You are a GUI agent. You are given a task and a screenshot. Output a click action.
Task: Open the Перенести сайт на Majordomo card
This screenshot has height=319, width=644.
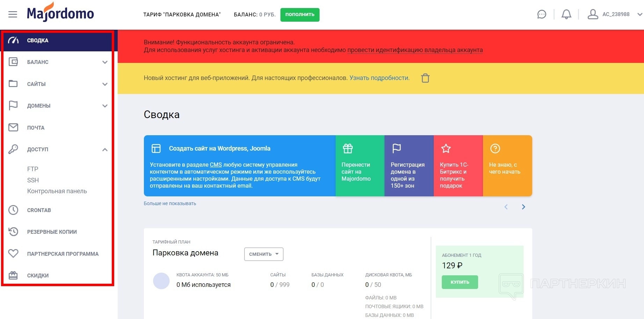point(360,166)
